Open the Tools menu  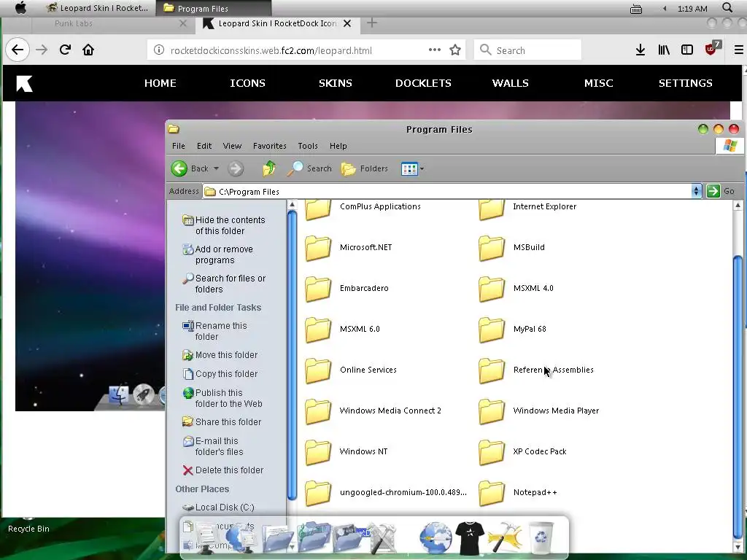308,146
